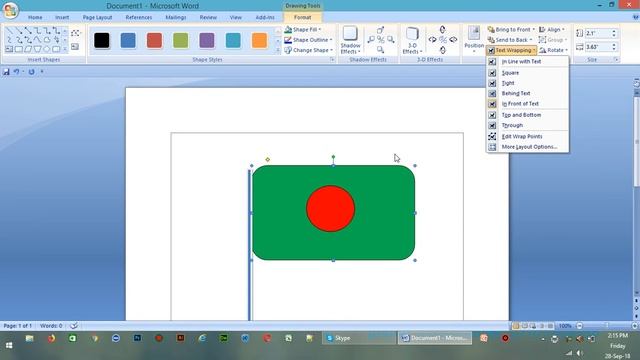
Task: Click the Edit Shape points icon
Action: tap(75, 33)
